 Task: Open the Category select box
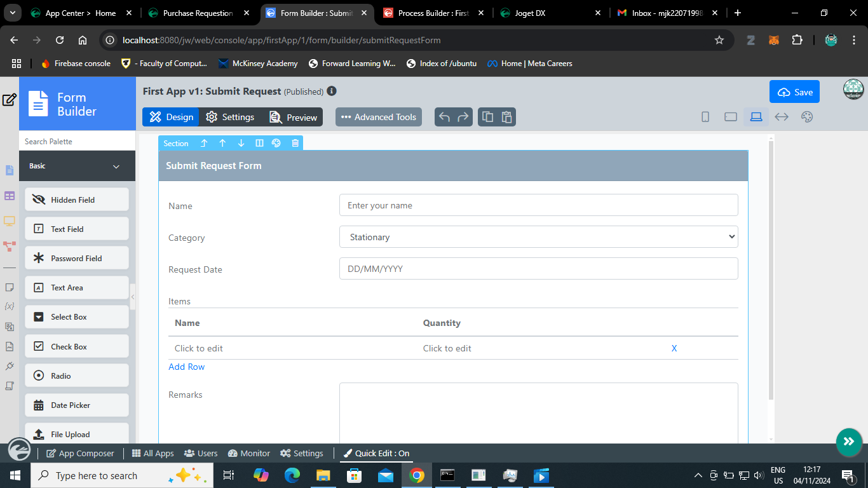pos(539,237)
